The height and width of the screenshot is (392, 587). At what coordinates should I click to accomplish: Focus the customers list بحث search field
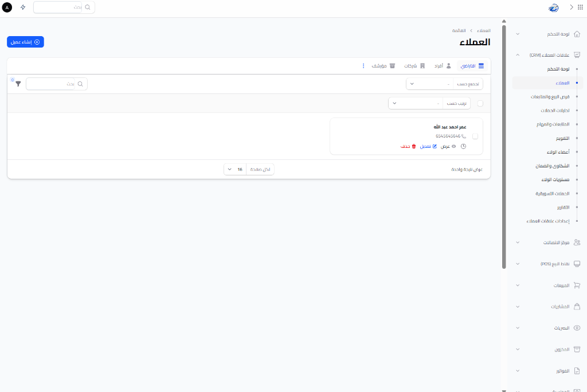(x=50, y=84)
